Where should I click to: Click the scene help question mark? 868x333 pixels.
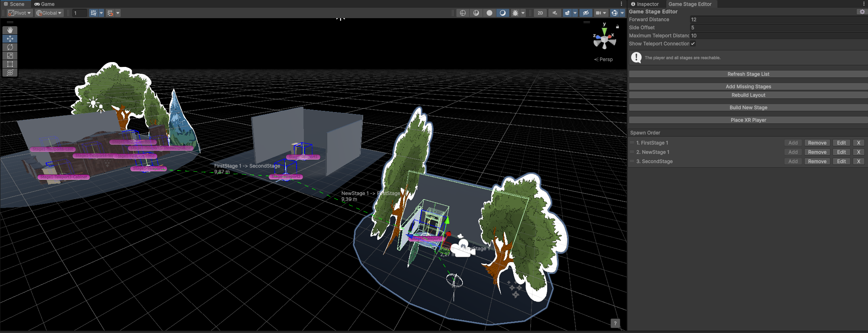615,323
